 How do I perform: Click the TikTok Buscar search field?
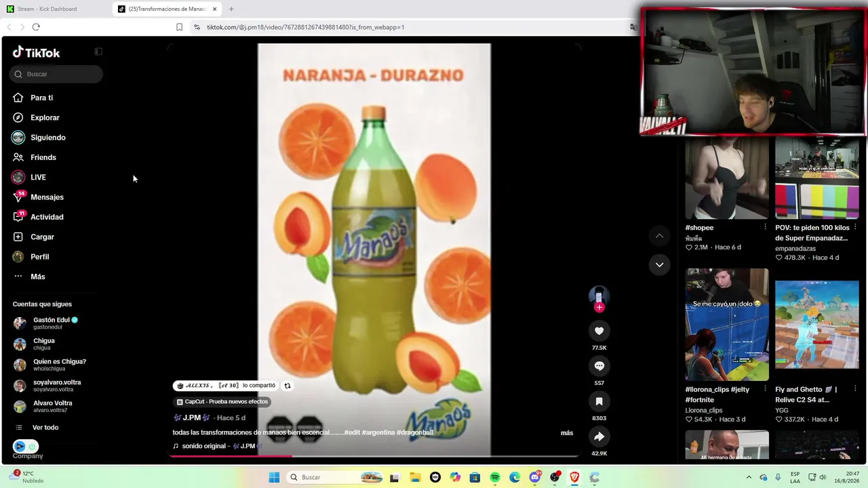click(x=56, y=74)
